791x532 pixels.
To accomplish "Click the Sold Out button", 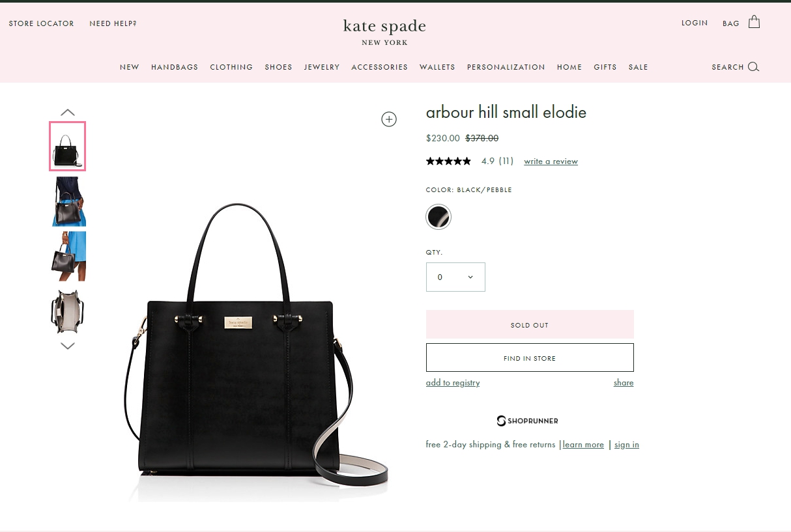I will point(530,324).
